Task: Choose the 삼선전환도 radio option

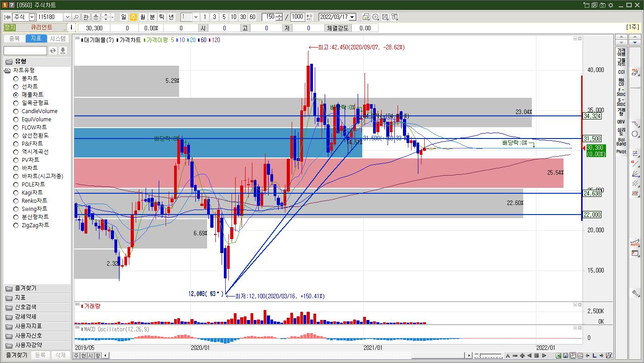Action: (16, 136)
